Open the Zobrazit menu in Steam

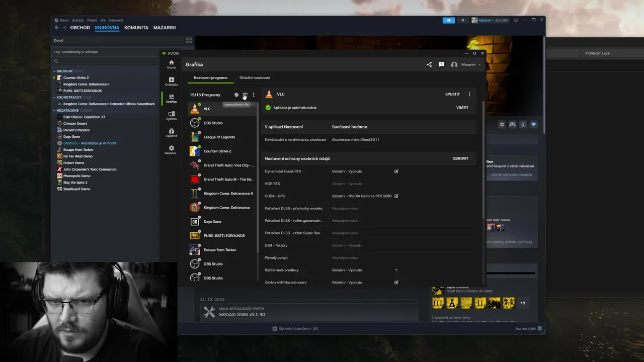pyautogui.click(x=77, y=20)
